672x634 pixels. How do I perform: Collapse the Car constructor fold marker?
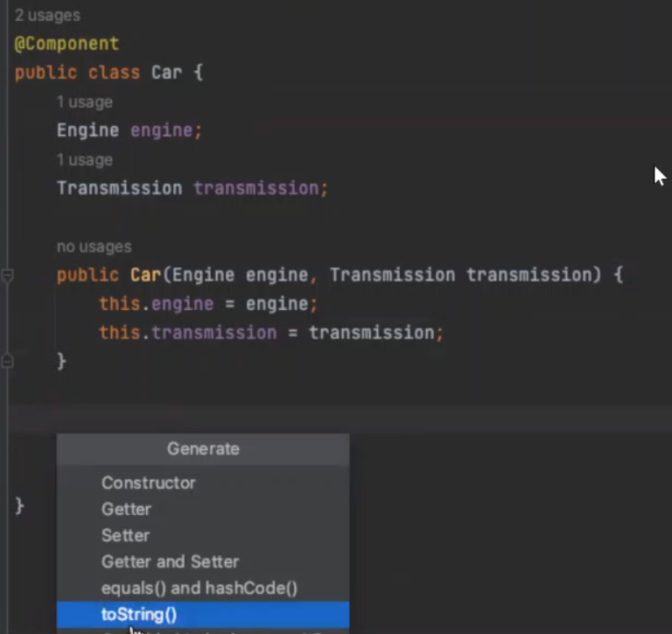click(x=8, y=276)
